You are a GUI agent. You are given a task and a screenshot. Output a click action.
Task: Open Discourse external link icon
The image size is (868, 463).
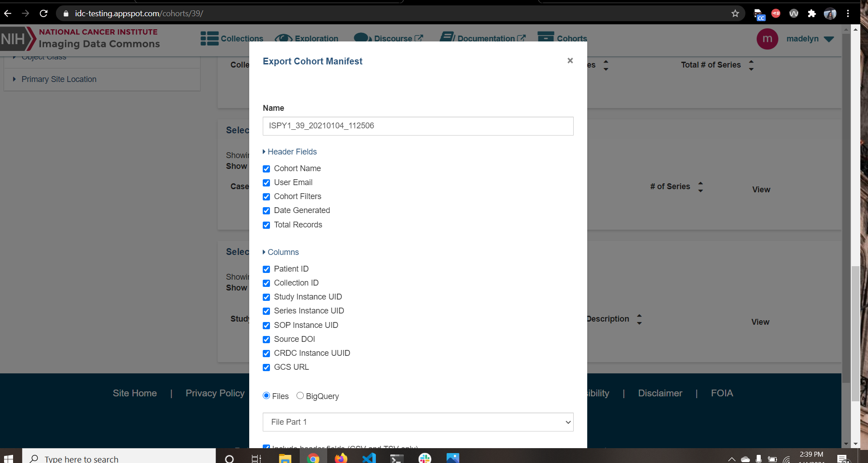418,37
